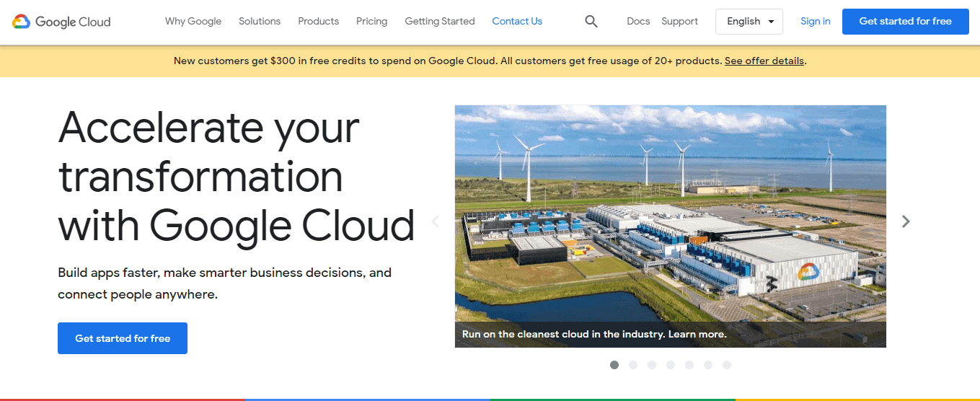Expand the Solutions navigation menu
980x401 pixels.
(260, 22)
